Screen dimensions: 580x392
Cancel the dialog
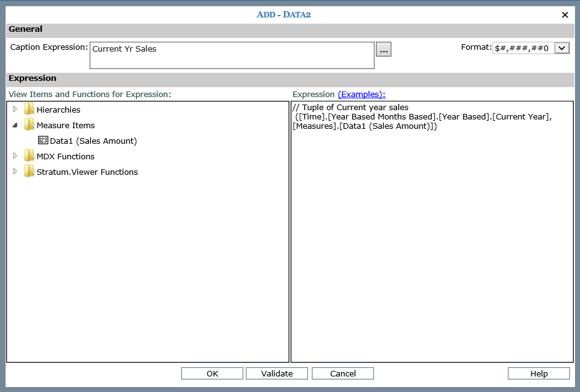tap(343, 373)
